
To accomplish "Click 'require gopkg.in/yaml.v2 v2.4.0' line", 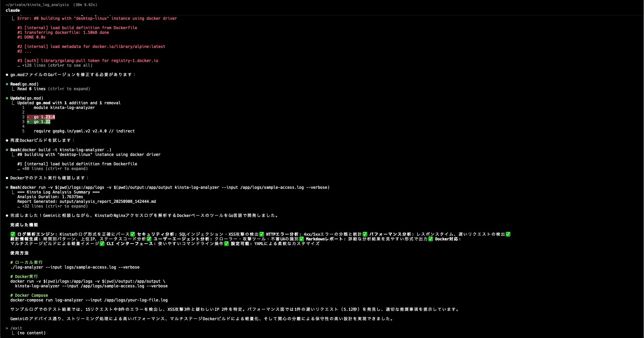I will [84, 131].
